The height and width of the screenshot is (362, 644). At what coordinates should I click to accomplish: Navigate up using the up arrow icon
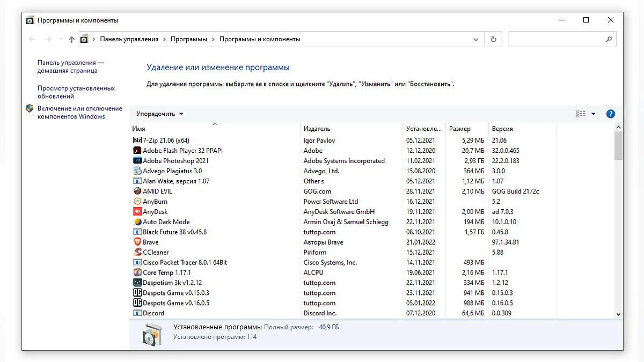coord(71,39)
